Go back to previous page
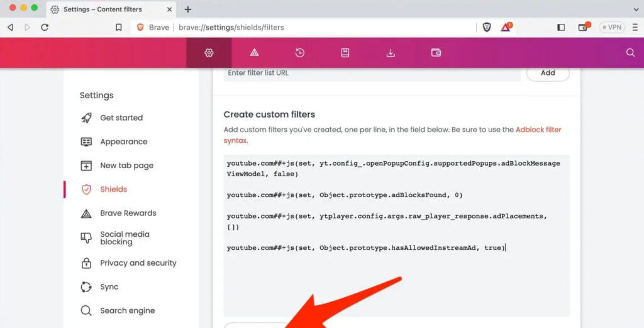 [10, 27]
